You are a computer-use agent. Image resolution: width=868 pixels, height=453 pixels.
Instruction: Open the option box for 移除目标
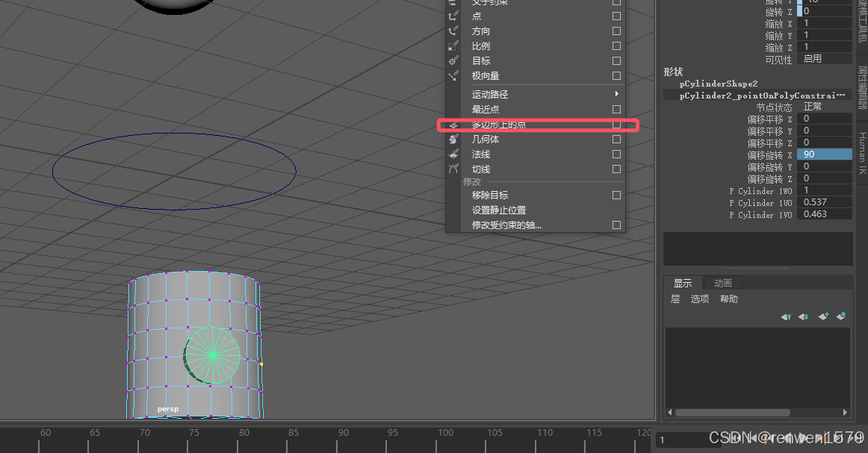(616, 196)
